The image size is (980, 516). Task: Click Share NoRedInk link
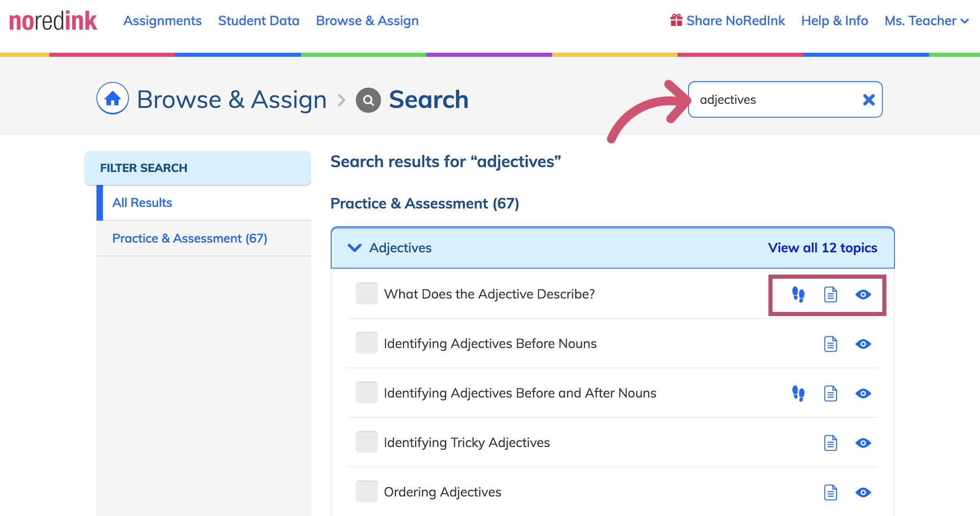pyautogui.click(x=736, y=21)
